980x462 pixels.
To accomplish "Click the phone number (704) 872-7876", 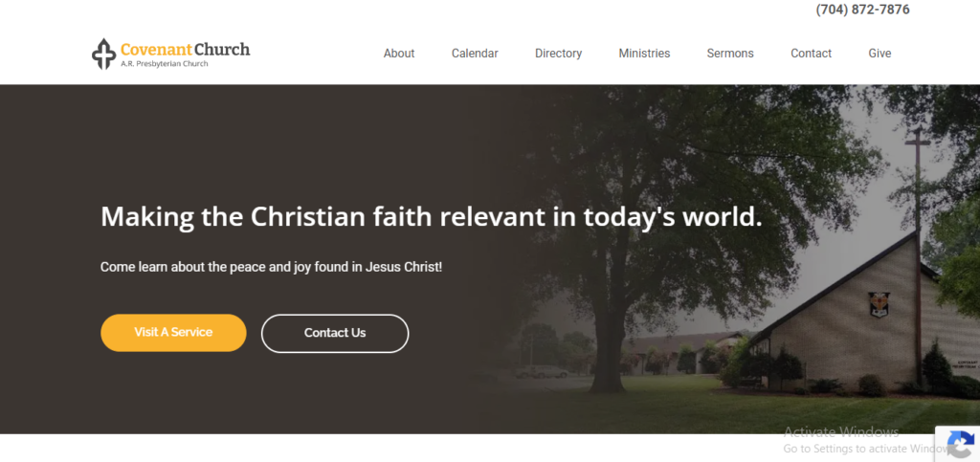I will (862, 10).
